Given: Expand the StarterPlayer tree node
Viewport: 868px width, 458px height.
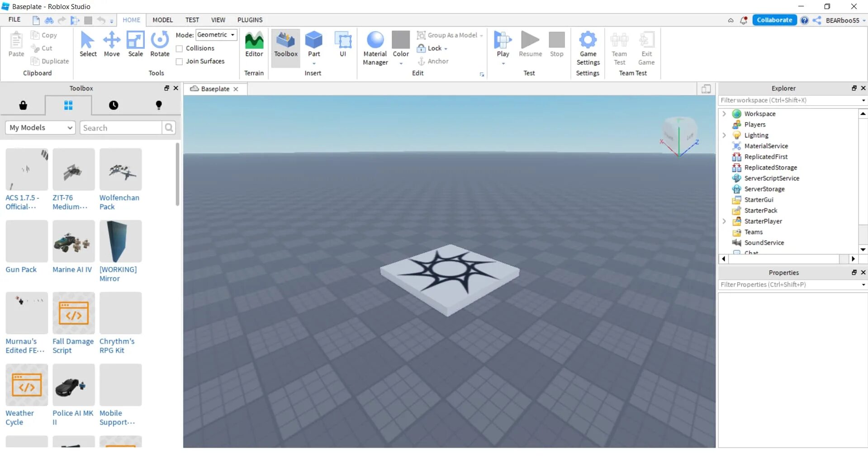Looking at the screenshot, I should [x=724, y=221].
